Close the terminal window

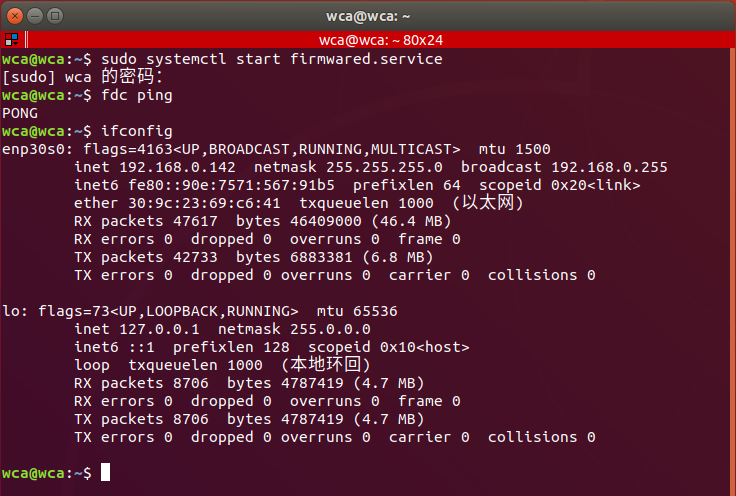[15, 16]
